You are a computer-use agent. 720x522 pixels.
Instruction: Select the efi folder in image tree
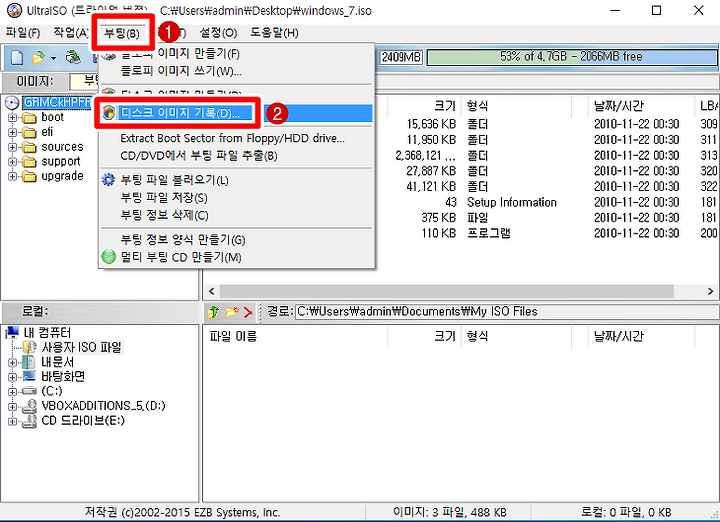(47, 132)
